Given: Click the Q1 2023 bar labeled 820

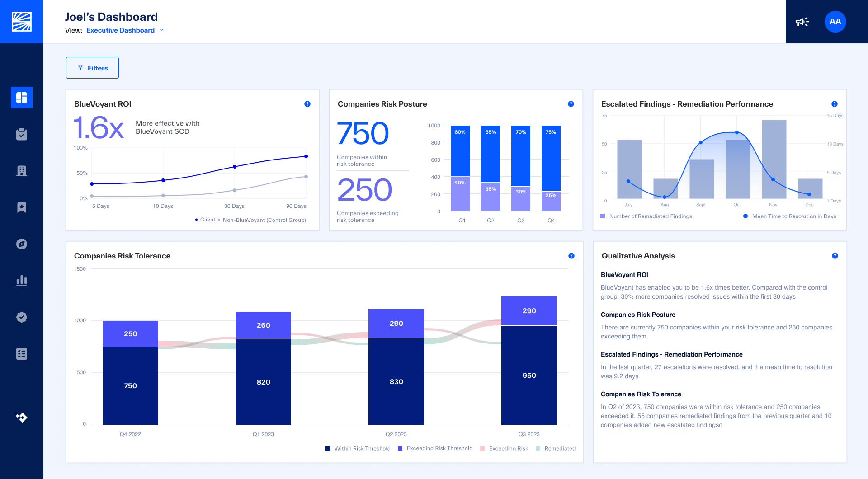Looking at the screenshot, I should tap(263, 382).
